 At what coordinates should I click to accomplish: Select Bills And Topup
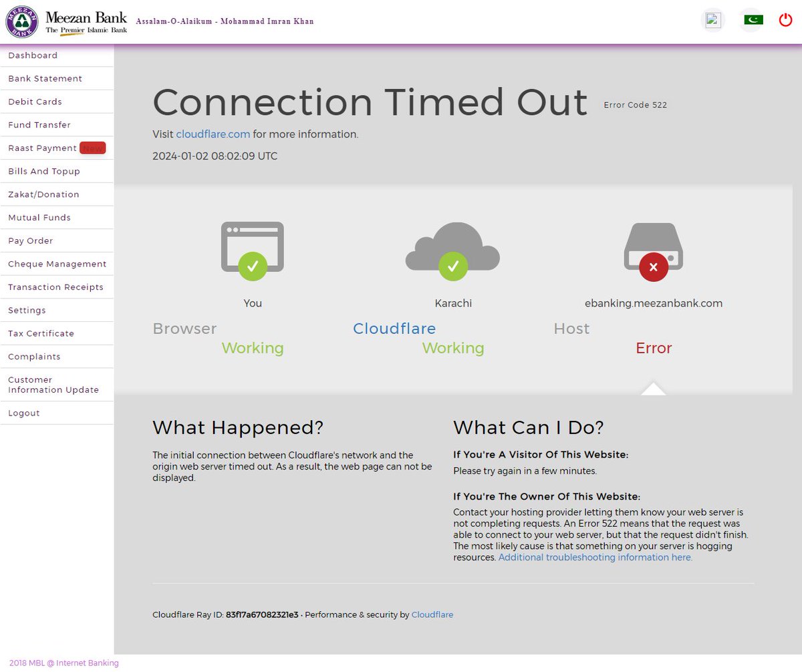coord(57,171)
